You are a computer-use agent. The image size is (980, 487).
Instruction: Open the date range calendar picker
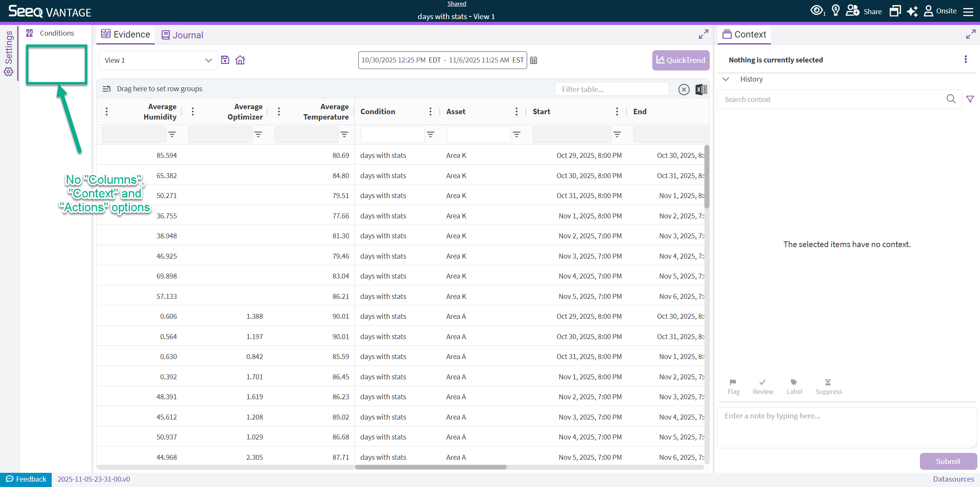(534, 60)
